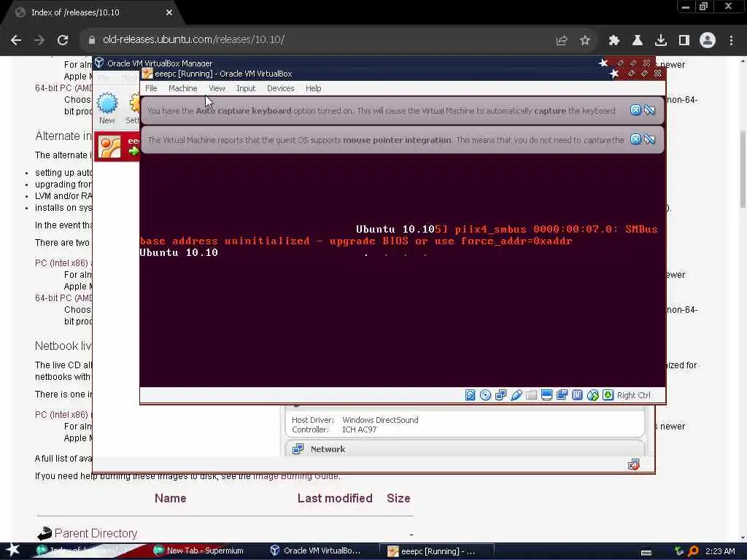Open the browser extensions puzzle icon
Viewport: 747px width, 560px height.
click(614, 41)
